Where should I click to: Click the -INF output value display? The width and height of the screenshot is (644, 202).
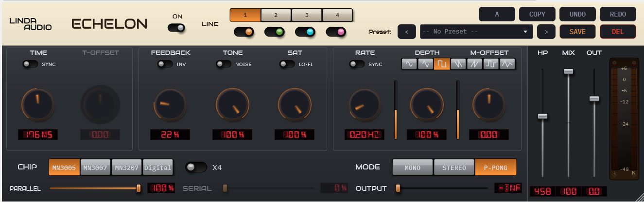click(x=508, y=188)
